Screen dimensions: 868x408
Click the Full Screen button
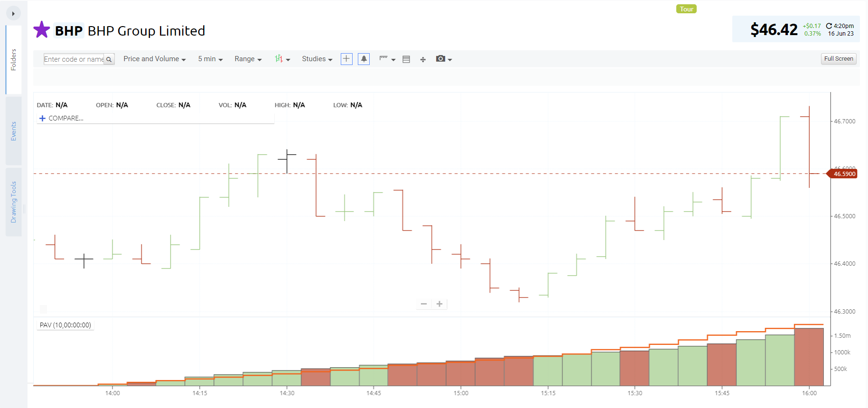[x=838, y=59]
